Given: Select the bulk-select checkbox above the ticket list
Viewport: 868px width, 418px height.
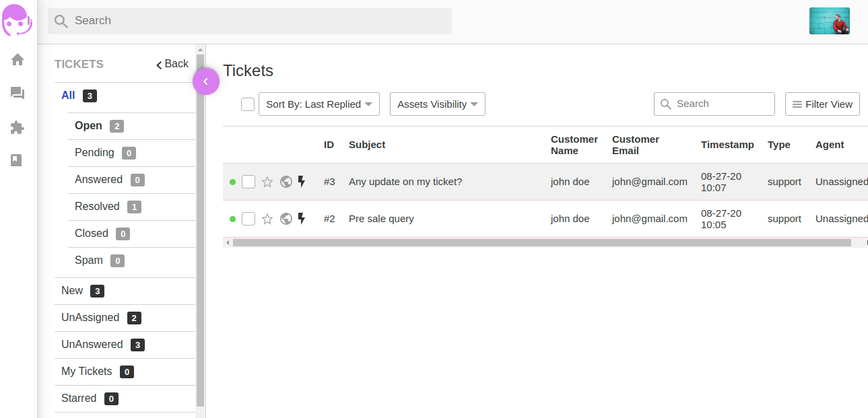Looking at the screenshot, I should pyautogui.click(x=248, y=104).
